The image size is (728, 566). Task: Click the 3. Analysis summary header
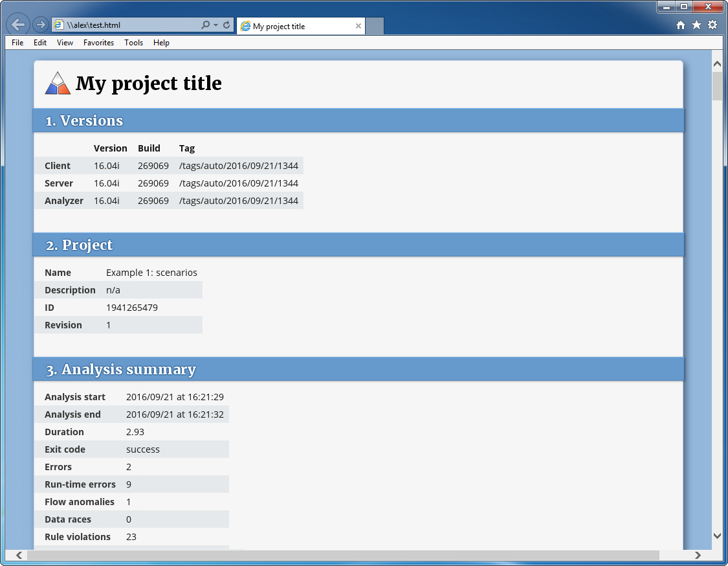[358, 369]
